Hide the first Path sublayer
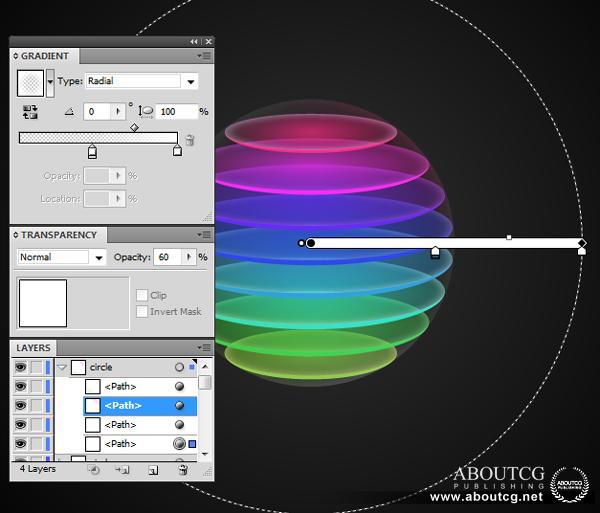This screenshot has height=513, width=600. point(20,386)
